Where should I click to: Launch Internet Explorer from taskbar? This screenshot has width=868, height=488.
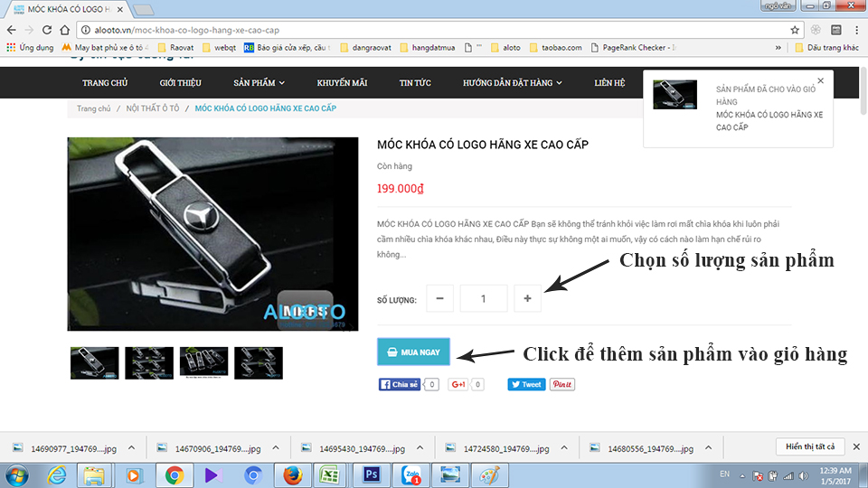pos(56,475)
